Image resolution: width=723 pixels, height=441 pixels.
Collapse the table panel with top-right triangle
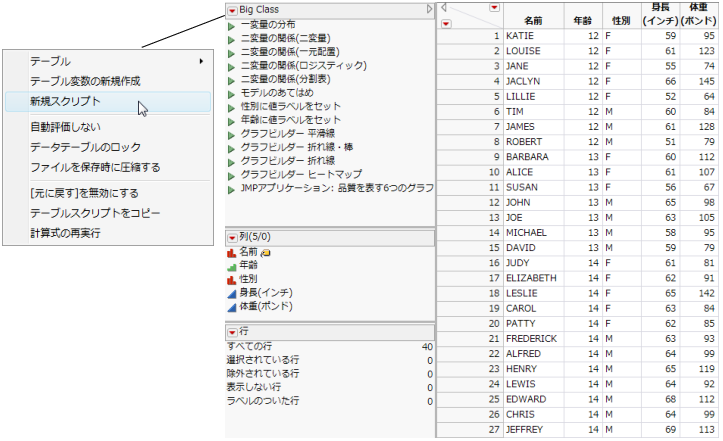pos(430,9)
